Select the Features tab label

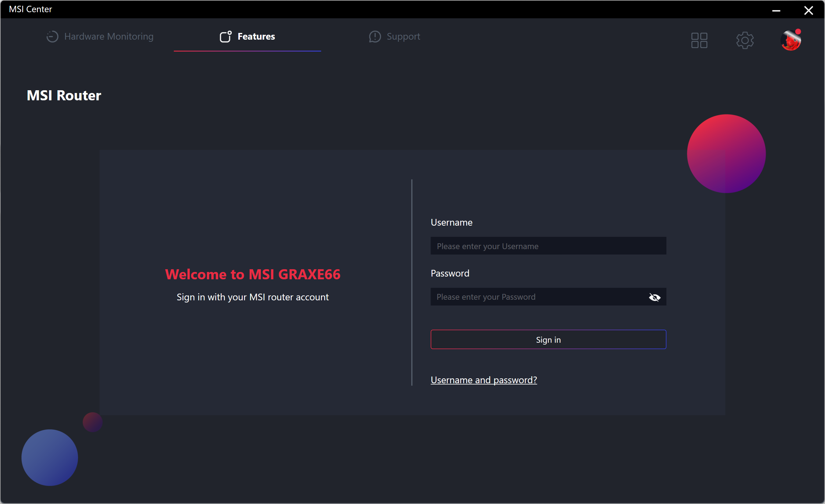tap(256, 37)
